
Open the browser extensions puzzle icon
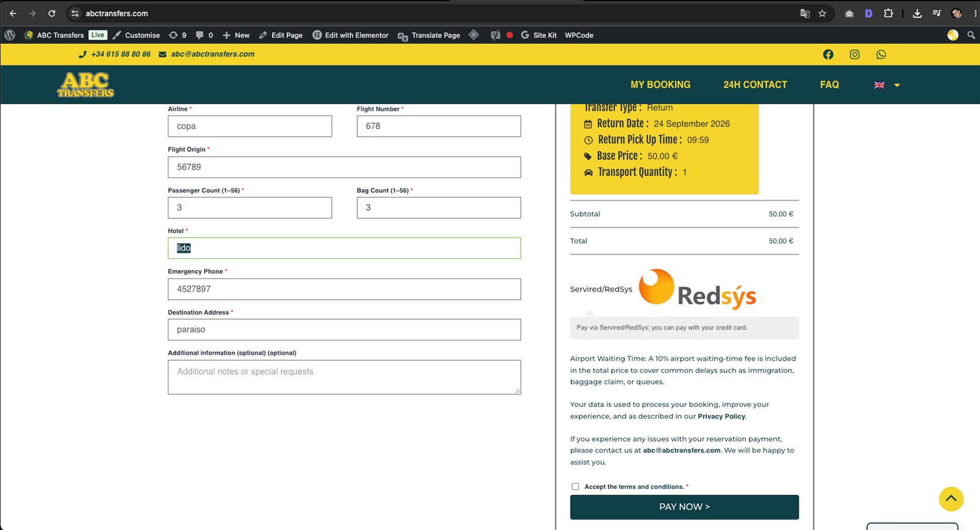pos(888,13)
